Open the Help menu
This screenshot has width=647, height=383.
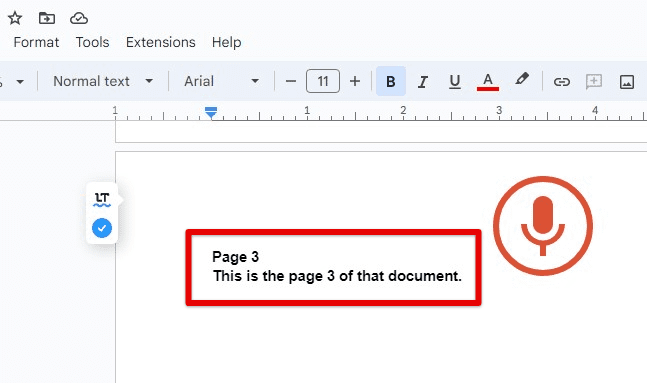point(227,42)
